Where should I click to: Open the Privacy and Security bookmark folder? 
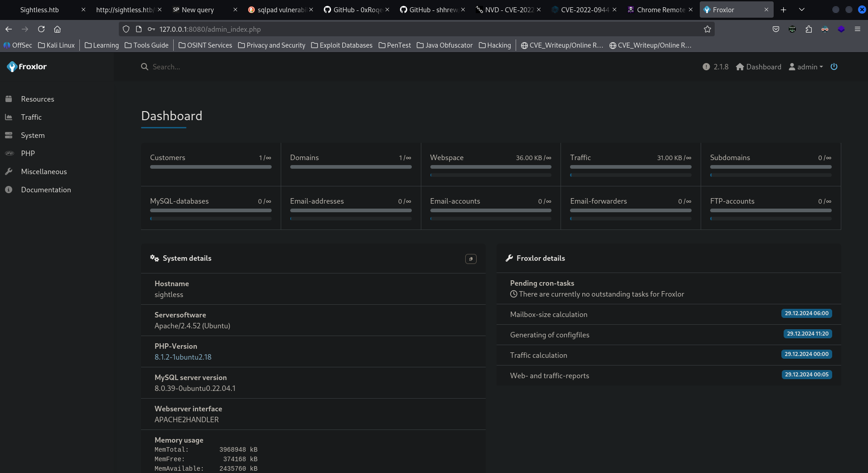click(272, 45)
